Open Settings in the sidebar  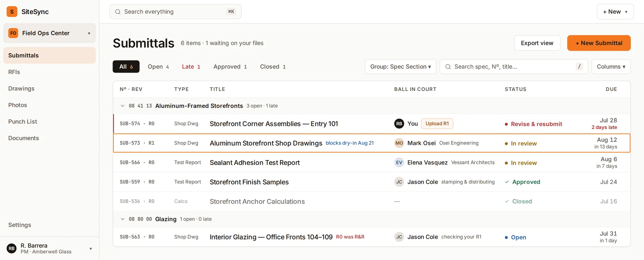point(49,225)
